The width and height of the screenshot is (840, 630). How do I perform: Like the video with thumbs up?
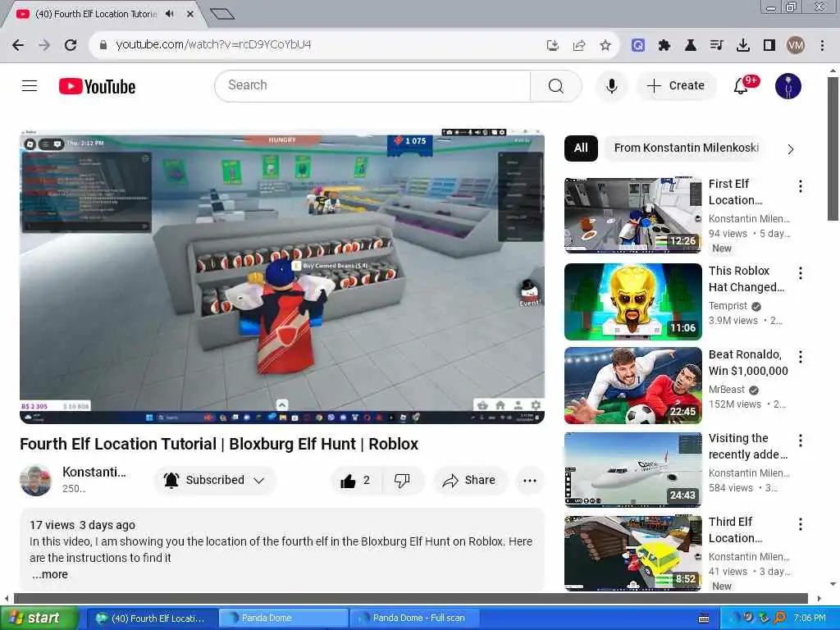pos(355,481)
